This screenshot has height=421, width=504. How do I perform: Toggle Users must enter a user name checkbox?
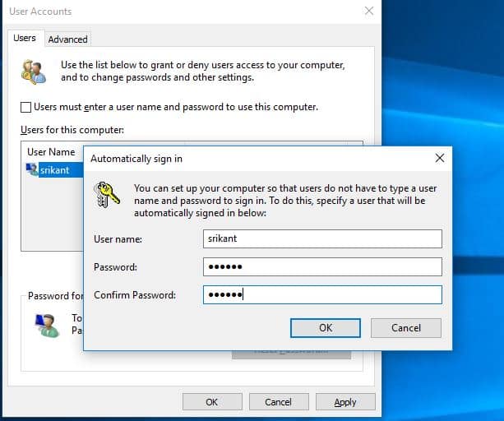(x=25, y=107)
